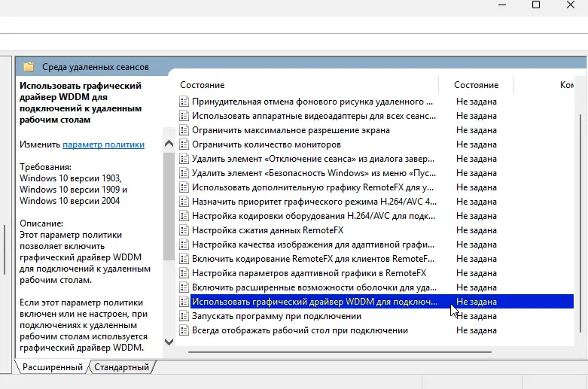Click policy icon for Использовать аппаратные видеоадаптеры

tap(184, 116)
